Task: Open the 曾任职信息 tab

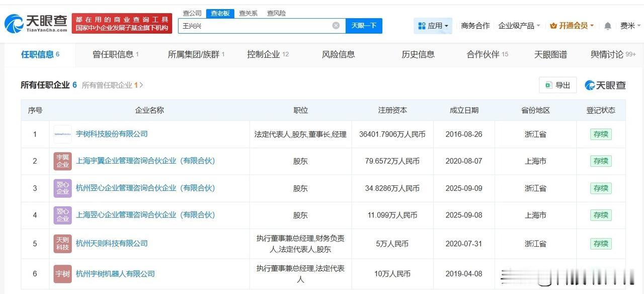Action: 116,54
